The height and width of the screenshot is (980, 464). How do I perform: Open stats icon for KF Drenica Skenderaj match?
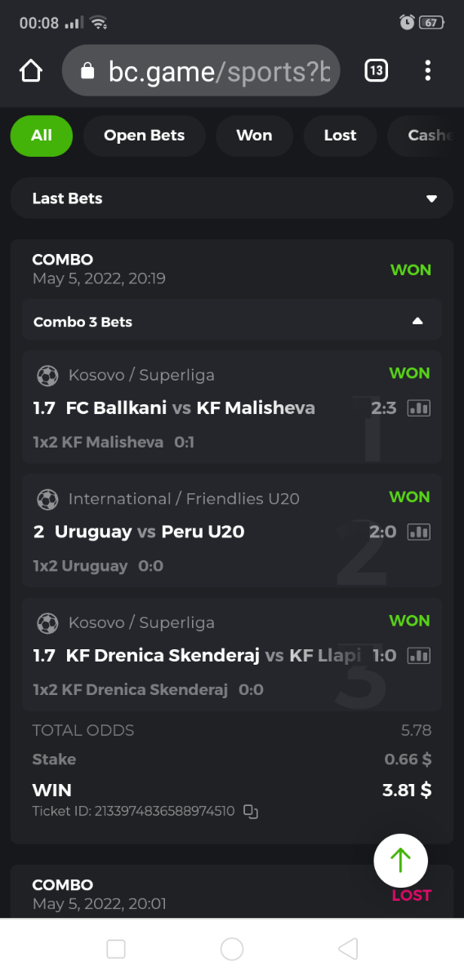tap(419, 655)
